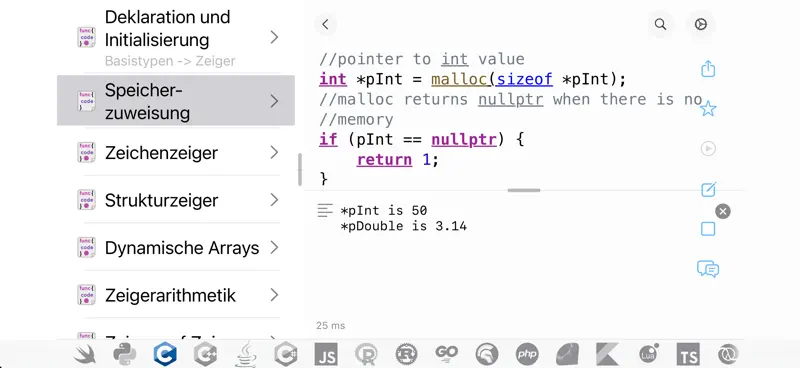
Task: Click the circled play icon at top right
Action: tap(701, 24)
